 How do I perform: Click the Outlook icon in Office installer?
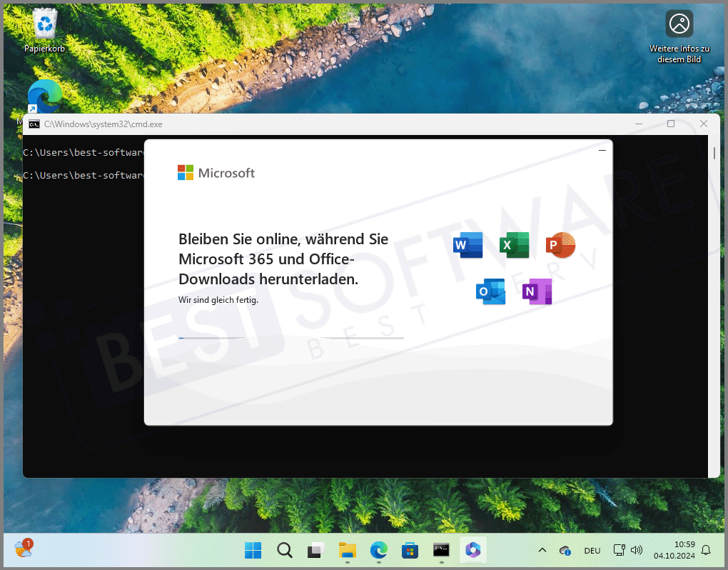click(491, 291)
